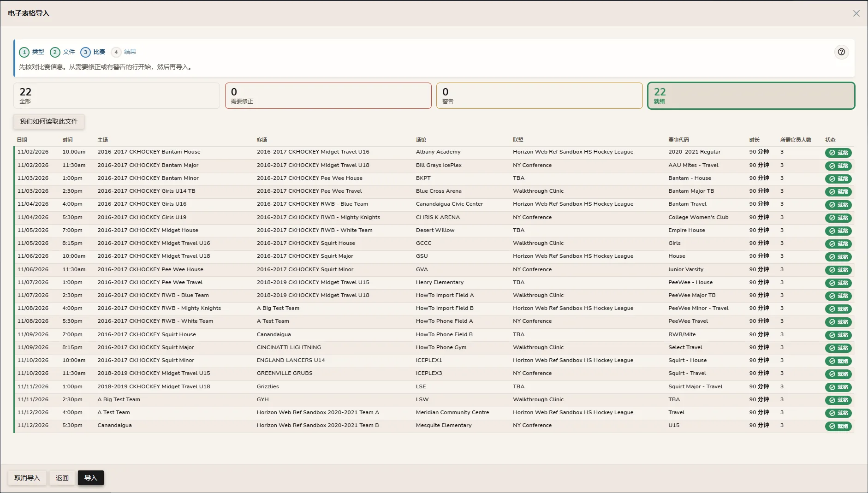
Task: Click ready badge for Mesquite Elementary row
Action: 838,426
